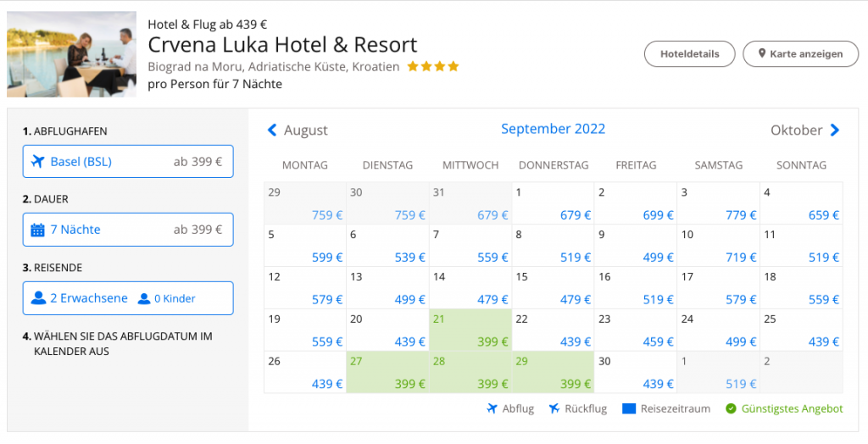Click the child icon next to 0 Kinder
868x444 pixels.
[144, 298]
